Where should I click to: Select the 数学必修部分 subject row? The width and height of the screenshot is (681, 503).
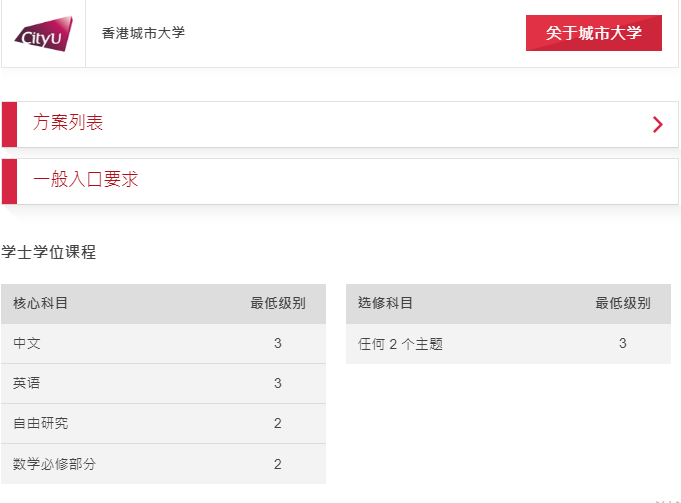[163, 464]
